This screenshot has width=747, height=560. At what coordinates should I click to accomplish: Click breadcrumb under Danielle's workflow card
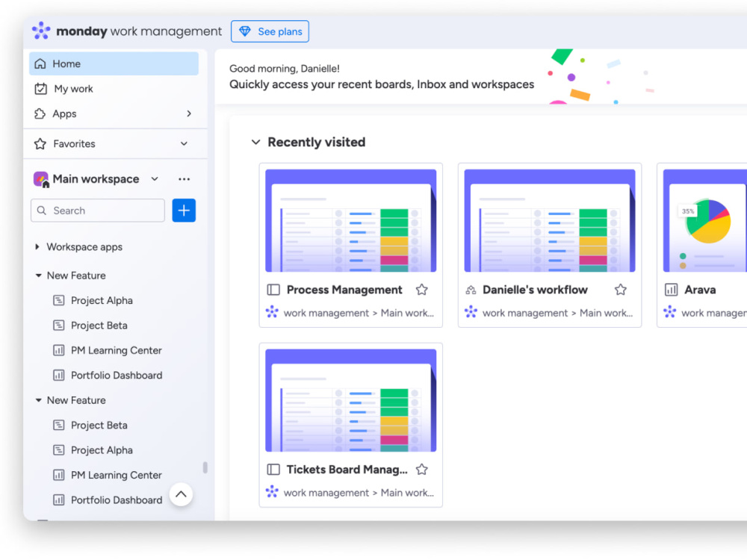coord(557,313)
